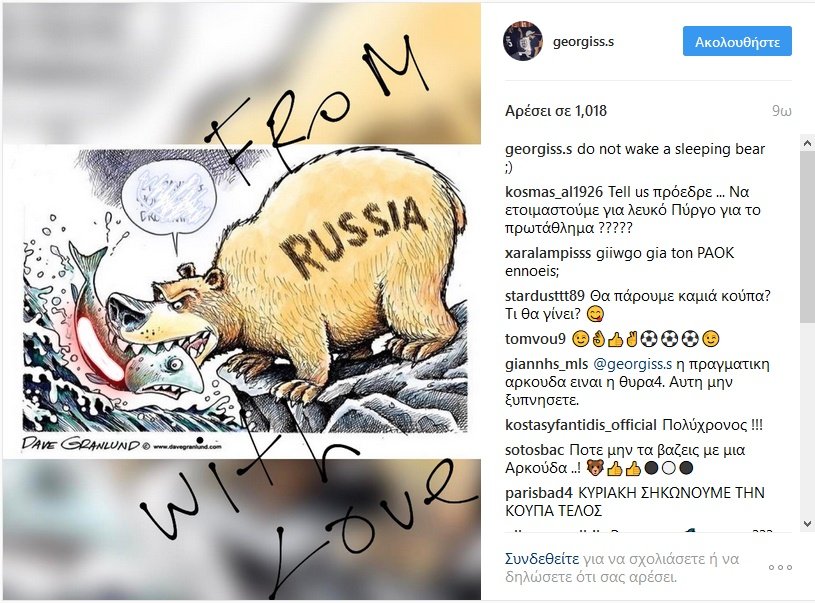The image size is (815, 603).
Task: Click the three-dot more options icon
Action: click(x=780, y=567)
